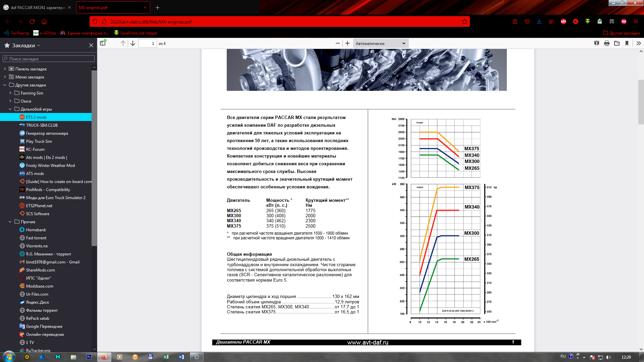Print the PDF document
Screen dimensions: 644x362
pos(607,43)
